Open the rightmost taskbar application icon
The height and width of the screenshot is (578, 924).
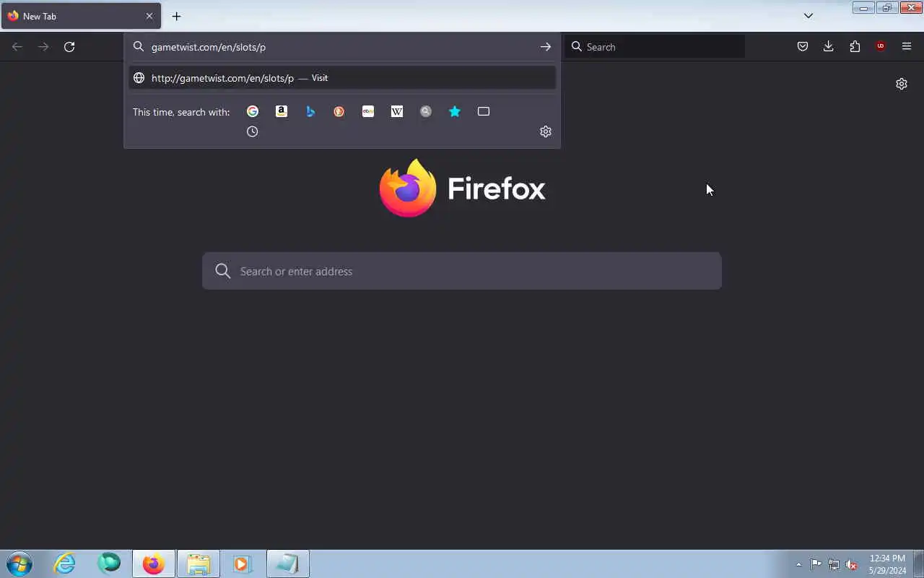(287, 564)
